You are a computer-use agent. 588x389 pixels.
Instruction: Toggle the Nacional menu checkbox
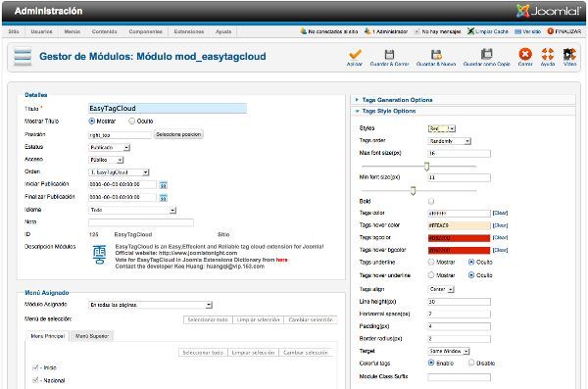click(x=35, y=380)
